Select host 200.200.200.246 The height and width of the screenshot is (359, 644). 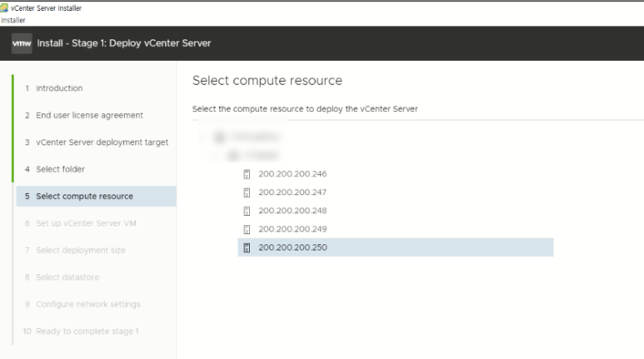pos(292,174)
